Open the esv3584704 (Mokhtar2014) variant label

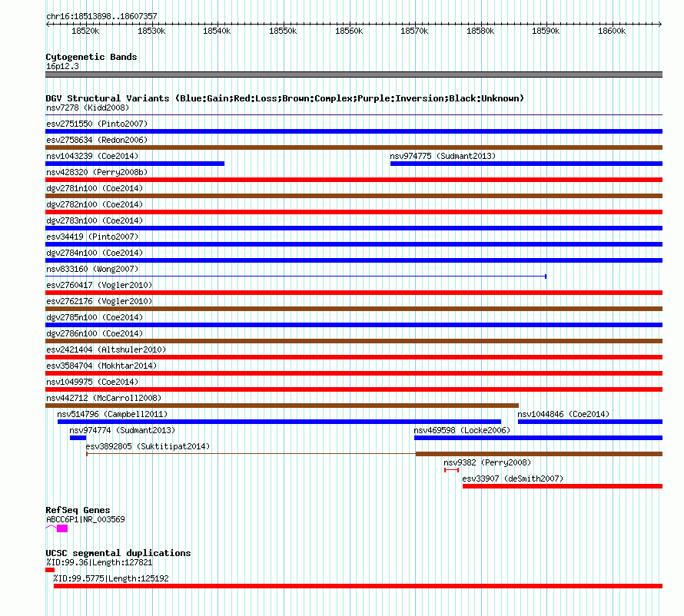101,366
